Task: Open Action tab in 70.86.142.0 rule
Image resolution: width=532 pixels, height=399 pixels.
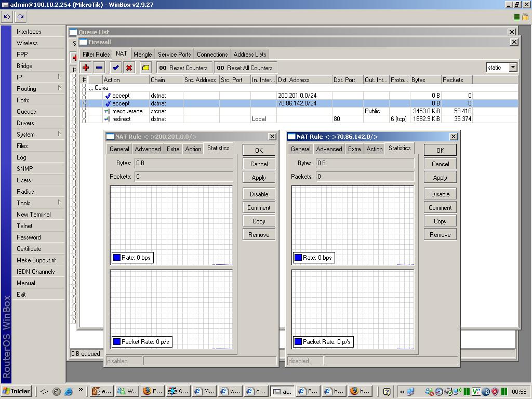Action: coord(374,149)
